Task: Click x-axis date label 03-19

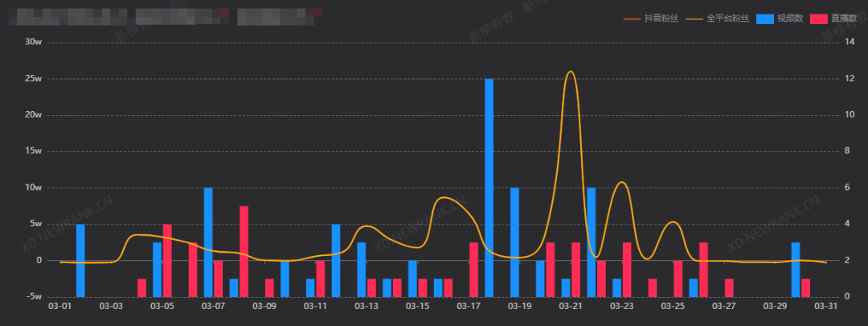Action: click(519, 306)
